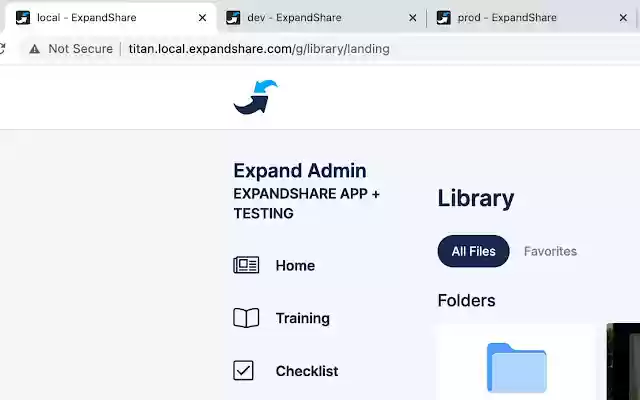Open the Training sidebar link
The width and height of the screenshot is (640, 400).
coord(302,318)
